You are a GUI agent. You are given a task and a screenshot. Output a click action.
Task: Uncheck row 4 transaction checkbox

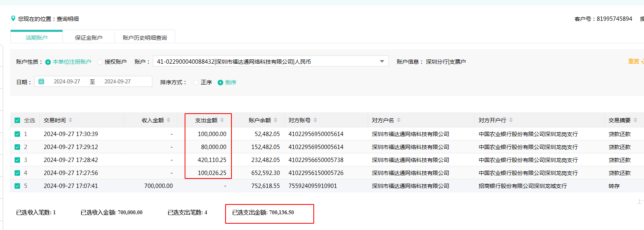(x=17, y=173)
